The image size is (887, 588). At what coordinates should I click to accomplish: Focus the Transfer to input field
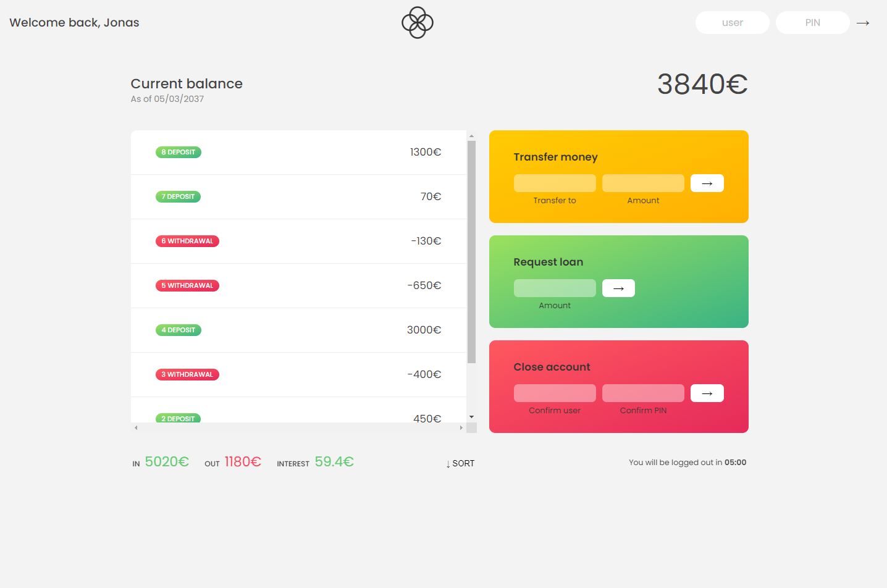click(555, 183)
